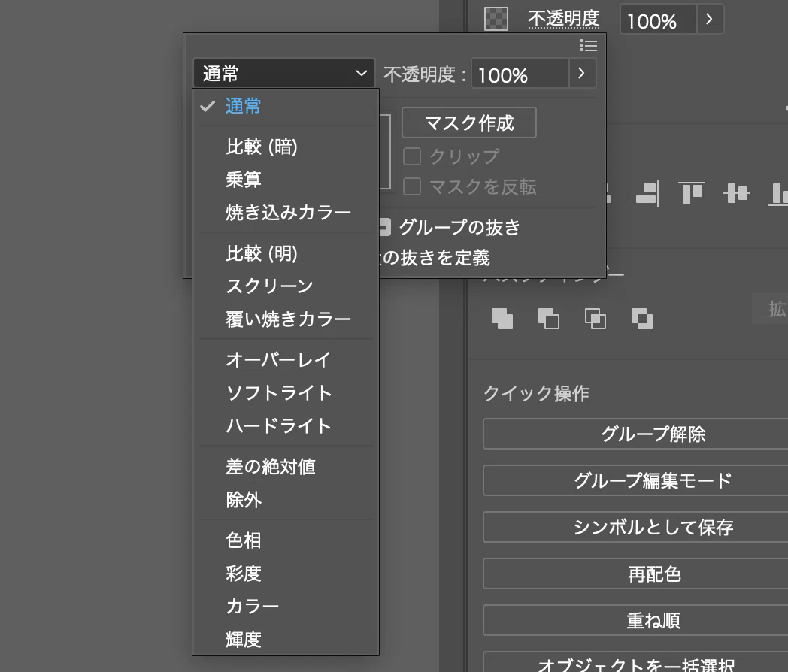Select 彩度 blend mode
Screen dimensions: 788x672
(x=286, y=573)
